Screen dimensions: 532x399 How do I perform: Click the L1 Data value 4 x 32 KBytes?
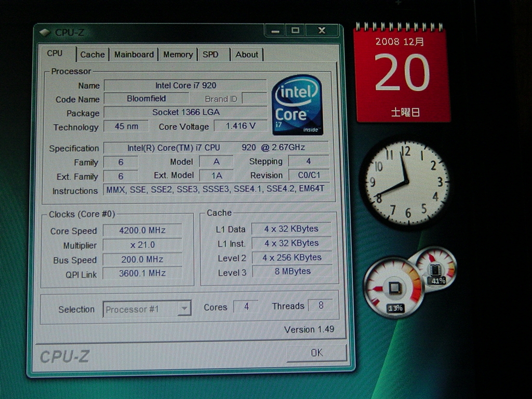(x=291, y=229)
